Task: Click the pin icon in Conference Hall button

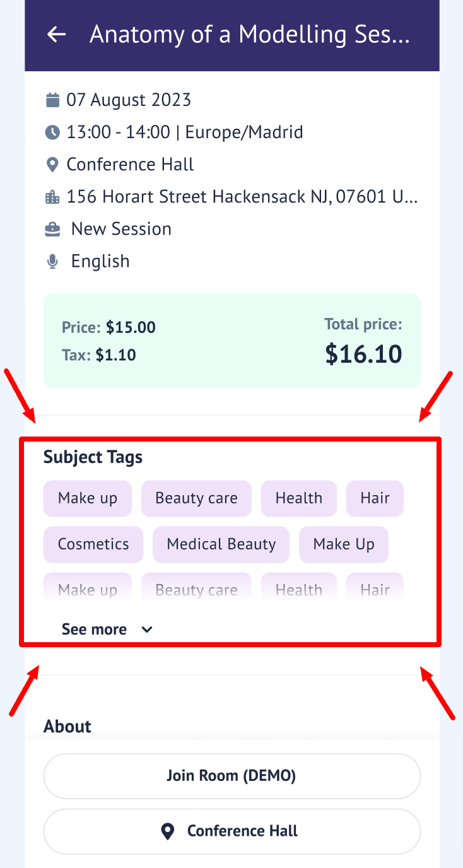Action: (168, 831)
